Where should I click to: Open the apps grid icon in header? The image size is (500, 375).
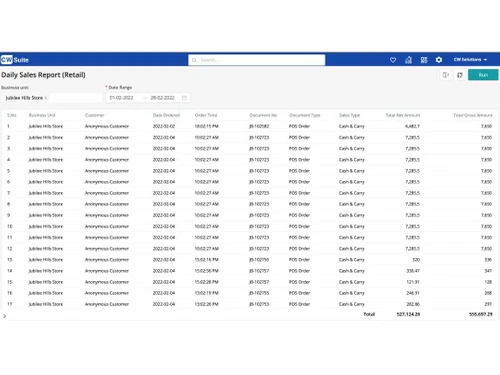pyautogui.click(x=424, y=60)
